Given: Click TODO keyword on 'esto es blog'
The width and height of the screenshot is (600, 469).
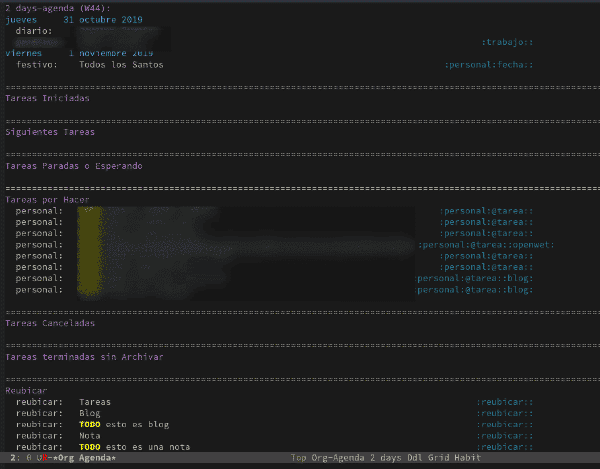Looking at the screenshot, I should (90, 425).
